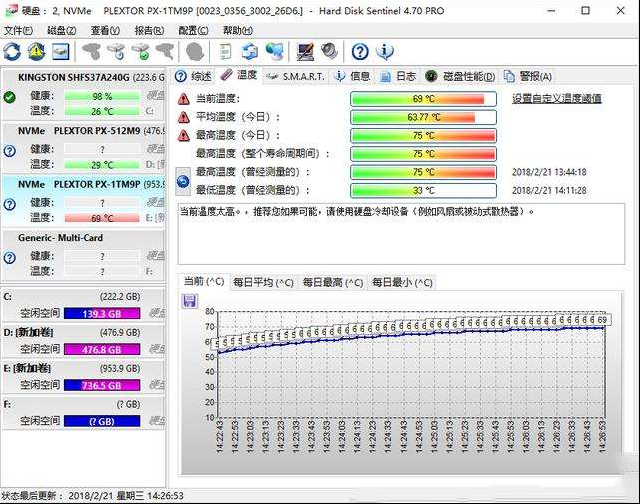Click PLEXTOR PX-512M9 question status icon

[9, 151]
